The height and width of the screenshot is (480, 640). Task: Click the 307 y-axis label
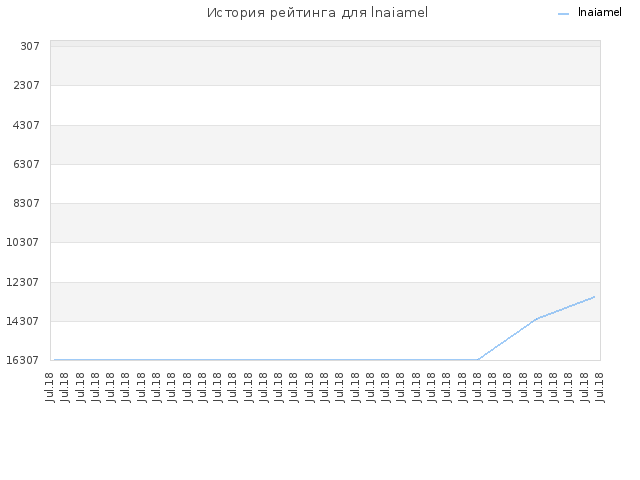tap(30, 46)
